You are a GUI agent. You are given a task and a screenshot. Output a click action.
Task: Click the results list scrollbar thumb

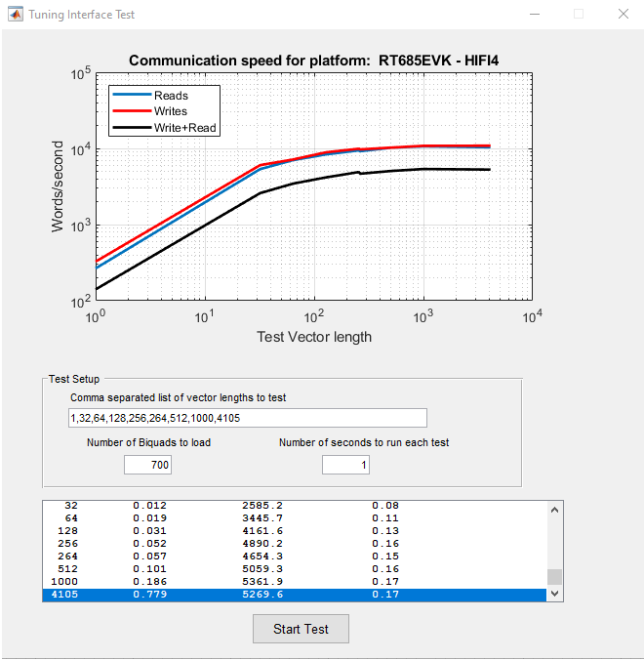554,576
